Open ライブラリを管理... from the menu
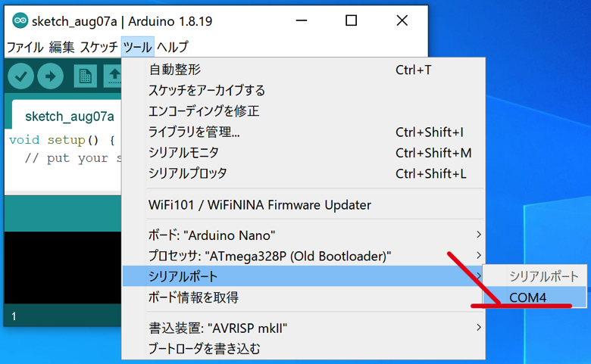The width and height of the screenshot is (591, 364). 303,132
